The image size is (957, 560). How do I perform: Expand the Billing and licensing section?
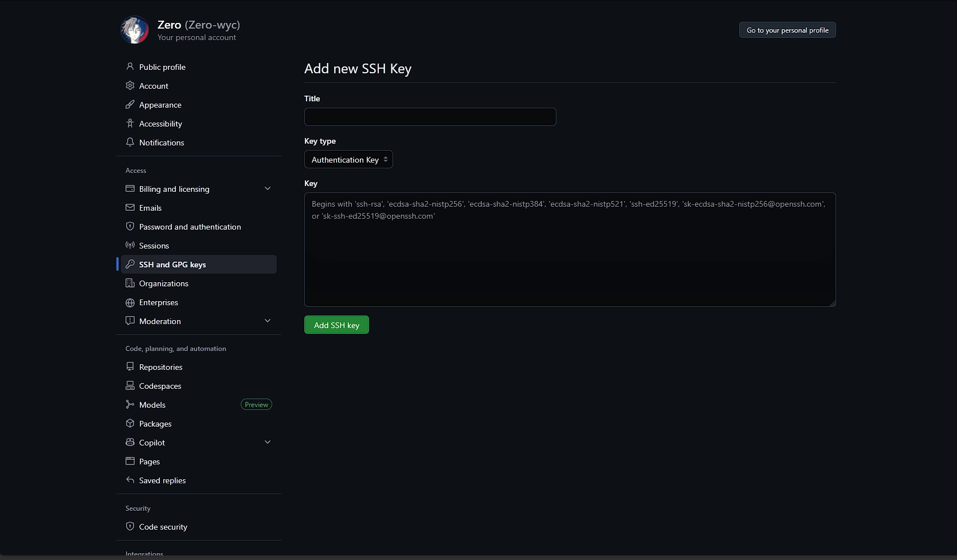[x=267, y=189]
